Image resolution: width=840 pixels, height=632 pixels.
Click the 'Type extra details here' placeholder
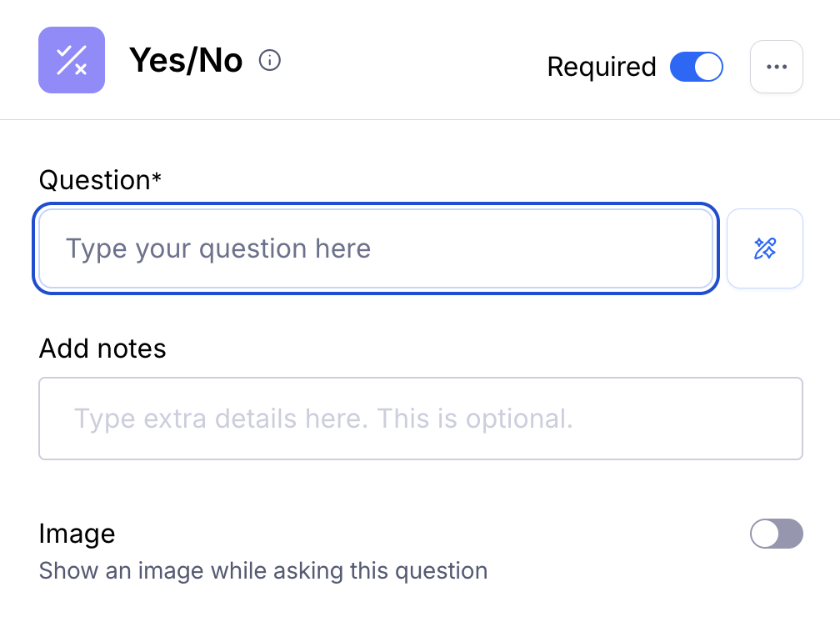tap(323, 419)
